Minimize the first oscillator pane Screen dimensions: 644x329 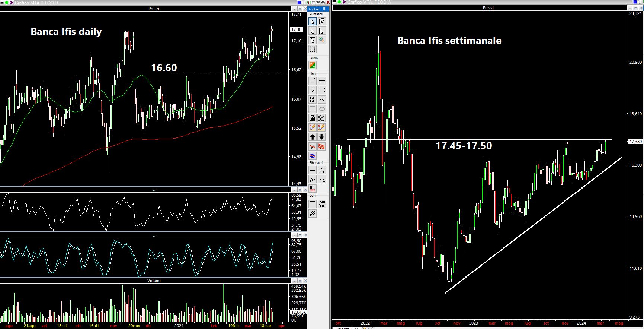pyautogui.click(x=294, y=190)
